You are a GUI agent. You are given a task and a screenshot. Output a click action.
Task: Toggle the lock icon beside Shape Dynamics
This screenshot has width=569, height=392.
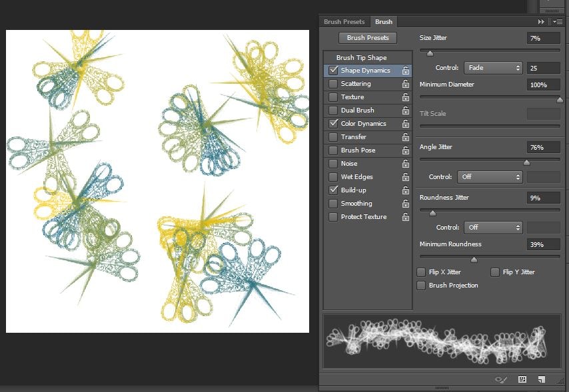(405, 71)
